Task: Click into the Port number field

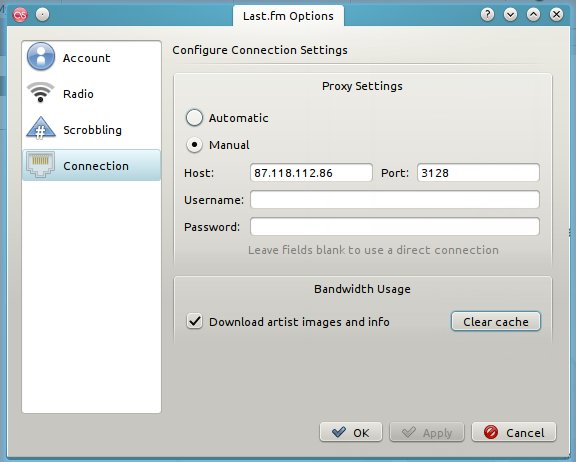Action: [478, 173]
